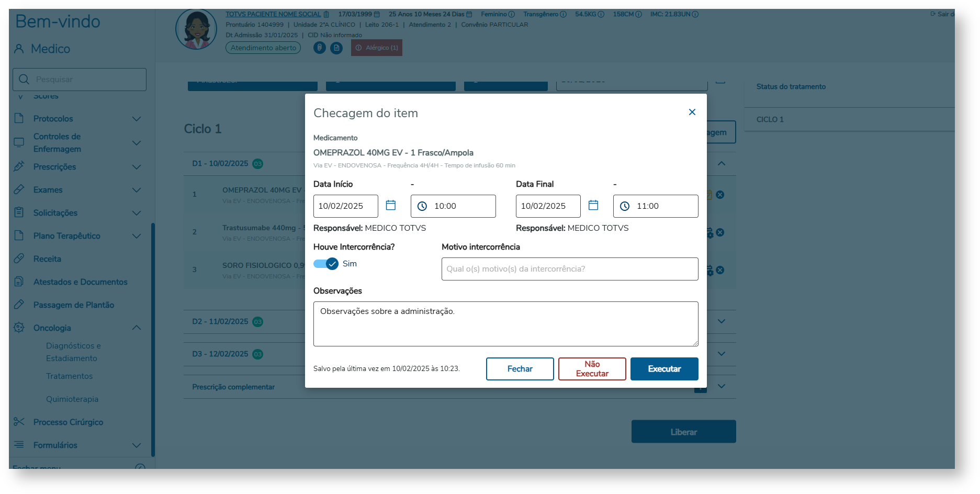Expand the Protocolos sidebar menu
The width and height of the screenshot is (980, 494).
tap(137, 119)
